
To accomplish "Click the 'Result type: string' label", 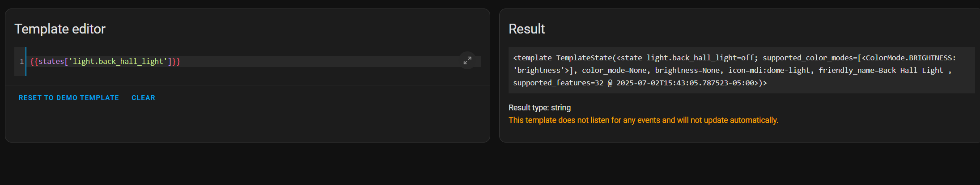I will (x=539, y=108).
